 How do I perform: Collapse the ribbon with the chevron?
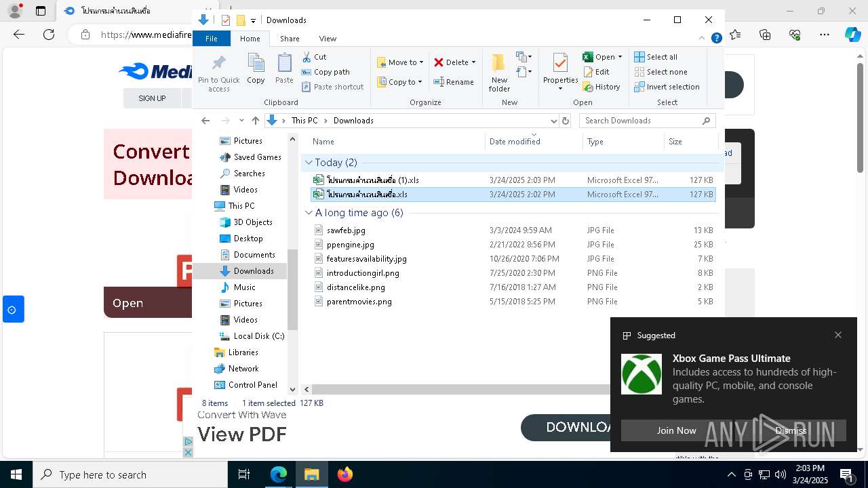tap(702, 39)
